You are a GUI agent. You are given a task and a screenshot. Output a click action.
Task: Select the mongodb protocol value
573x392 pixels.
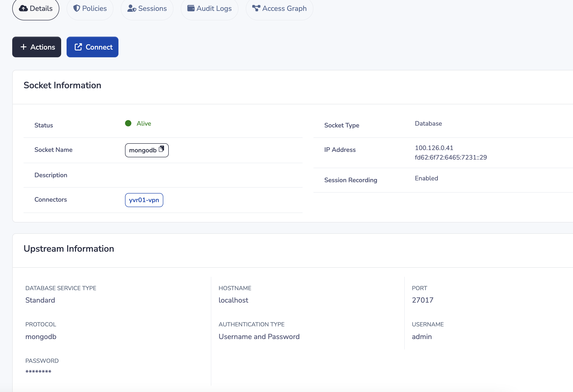(41, 337)
